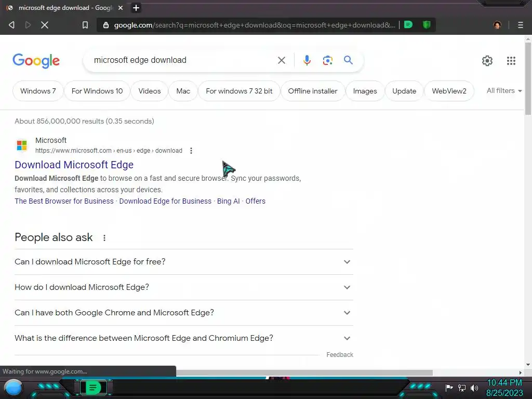This screenshot has width=532, height=399.
Task: Click the microsoft.com result URL
Action: tap(109, 151)
